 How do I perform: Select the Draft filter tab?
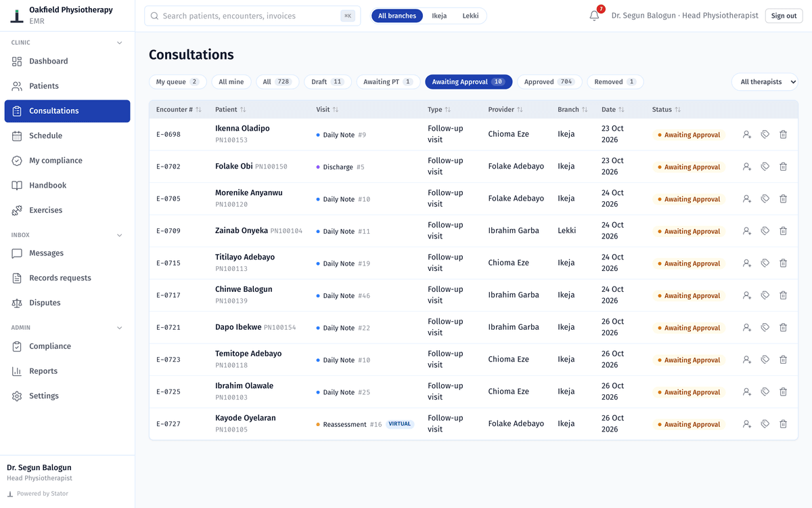[328, 82]
